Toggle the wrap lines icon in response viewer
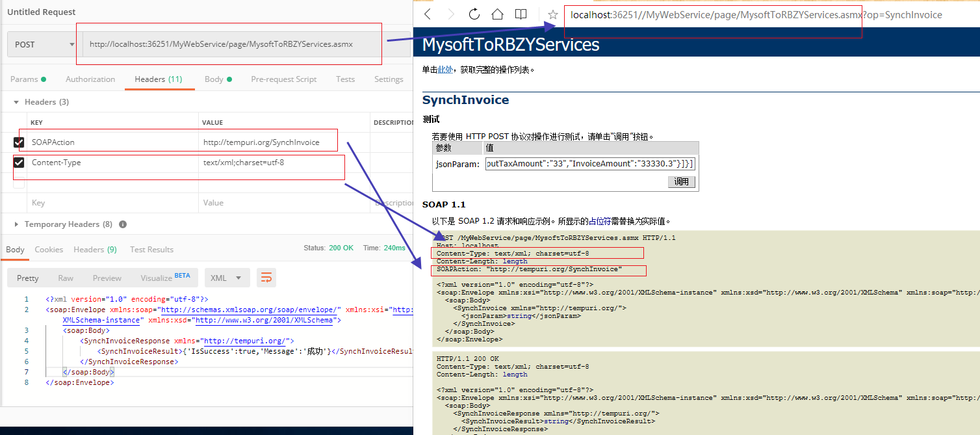 [266, 277]
